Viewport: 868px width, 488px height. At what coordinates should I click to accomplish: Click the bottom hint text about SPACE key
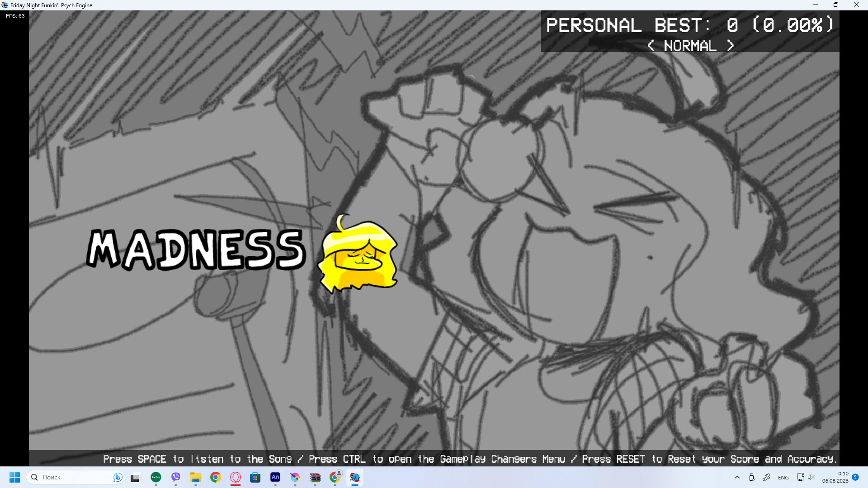pos(470,459)
